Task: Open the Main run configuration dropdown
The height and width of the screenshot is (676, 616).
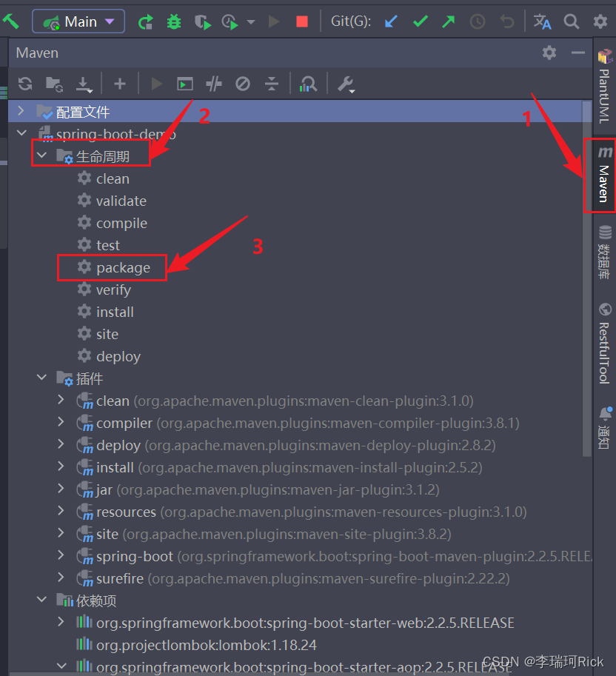Action: point(78,21)
